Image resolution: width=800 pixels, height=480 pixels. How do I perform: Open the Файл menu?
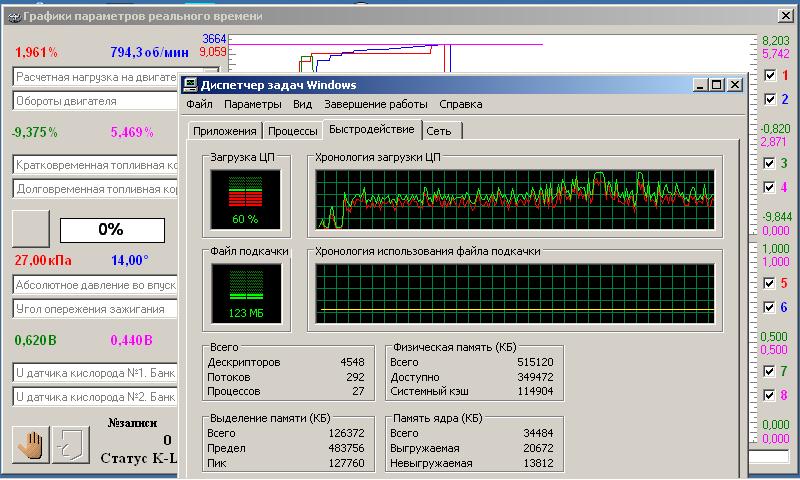click(x=199, y=104)
